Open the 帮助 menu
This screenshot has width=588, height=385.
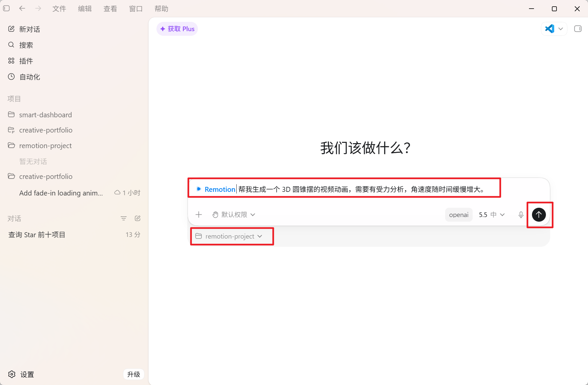click(x=161, y=9)
